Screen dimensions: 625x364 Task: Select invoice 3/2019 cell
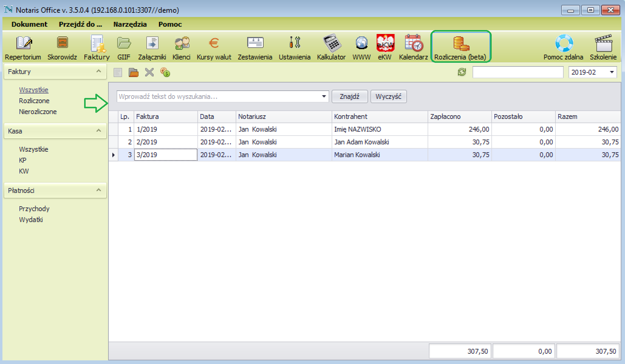pyautogui.click(x=166, y=155)
